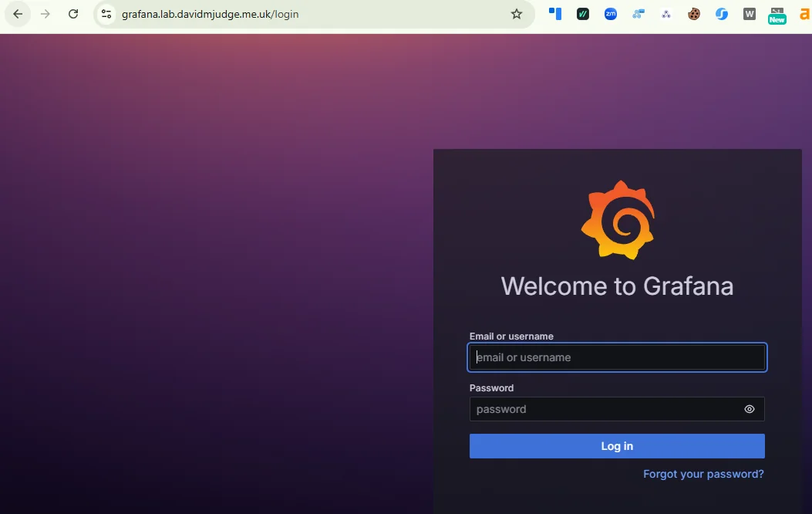Open site information icon in address bar
This screenshot has width=812, height=514.
click(106, 14)
